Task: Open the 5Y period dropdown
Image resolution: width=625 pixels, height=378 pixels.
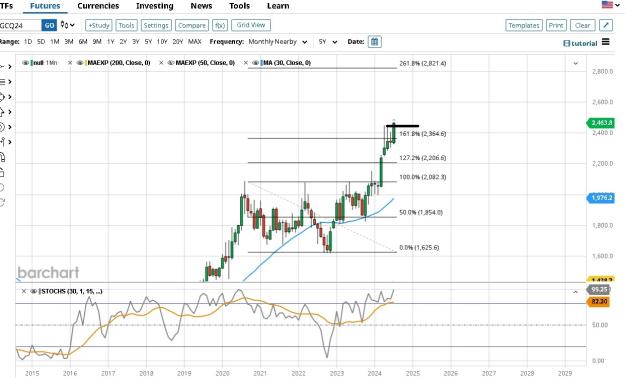Action: [328, 42]
